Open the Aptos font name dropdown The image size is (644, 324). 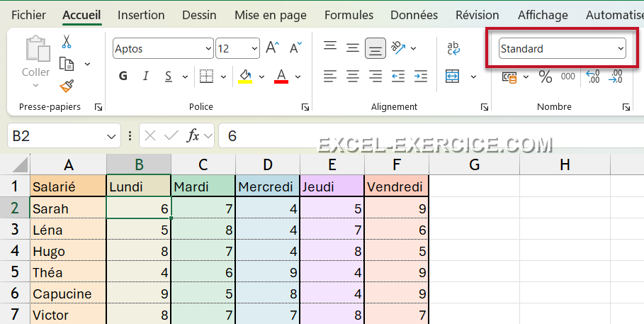pyautogui.click(x=208, y=49)
